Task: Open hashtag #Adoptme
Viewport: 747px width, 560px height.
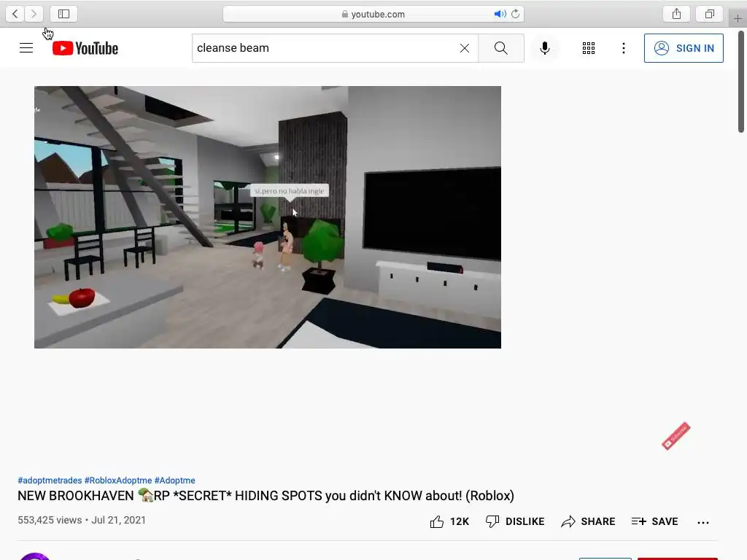Action: pos(175,481)
